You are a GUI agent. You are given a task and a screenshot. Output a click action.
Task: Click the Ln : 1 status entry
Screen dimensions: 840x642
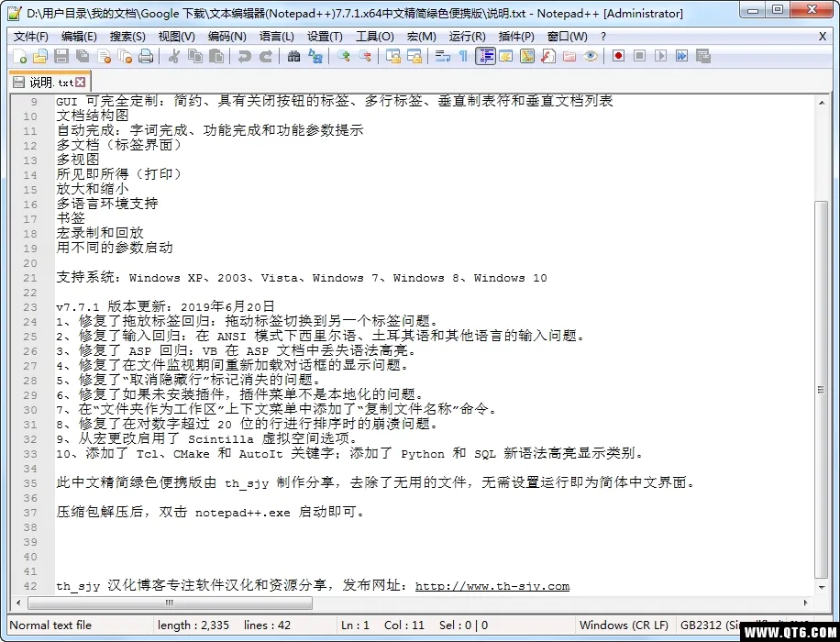point(355,625)
